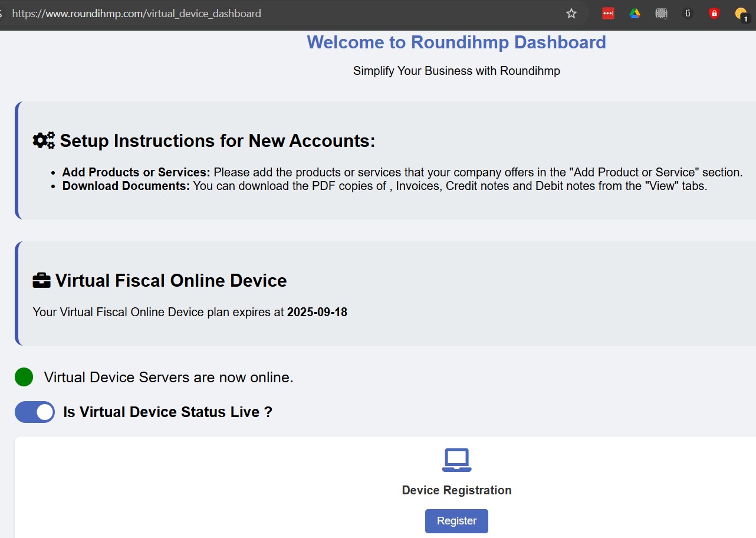Bookmark the page using the star icon

(x=571, y=13)
